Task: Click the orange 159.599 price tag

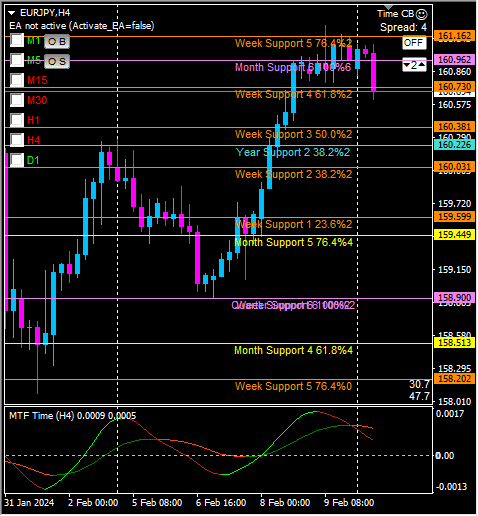Action: pos(454,217)
